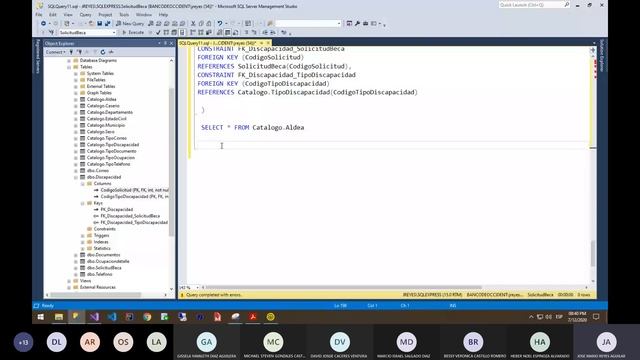This screenshot has height=360, width=640.
Task: Click the Parse checkmark icon
Action: point(158,33)
